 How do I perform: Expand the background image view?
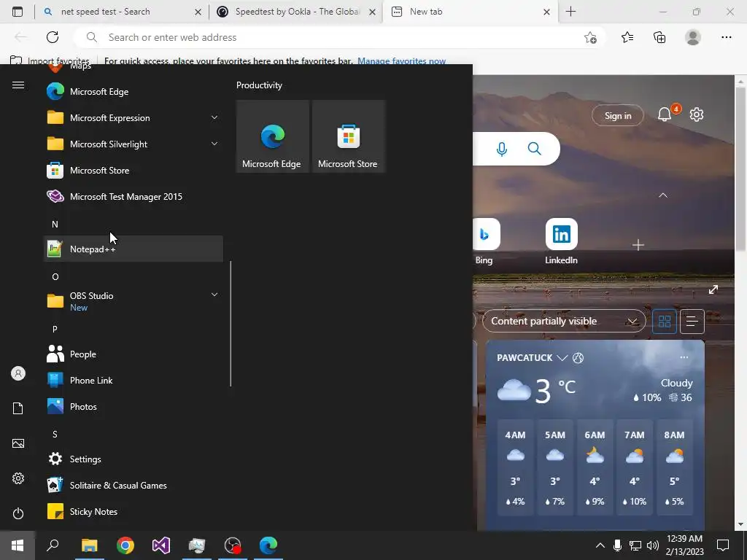click(x=713, y=289)
